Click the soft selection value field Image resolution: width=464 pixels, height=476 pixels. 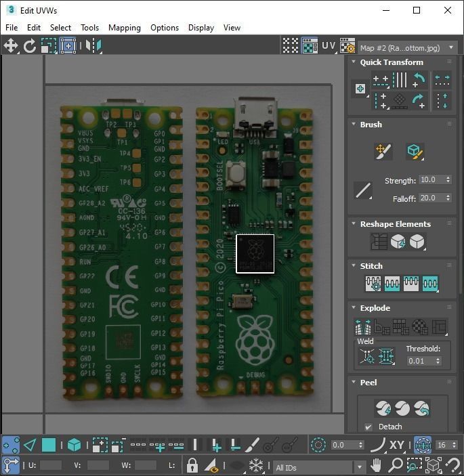(x=344, y=445)
